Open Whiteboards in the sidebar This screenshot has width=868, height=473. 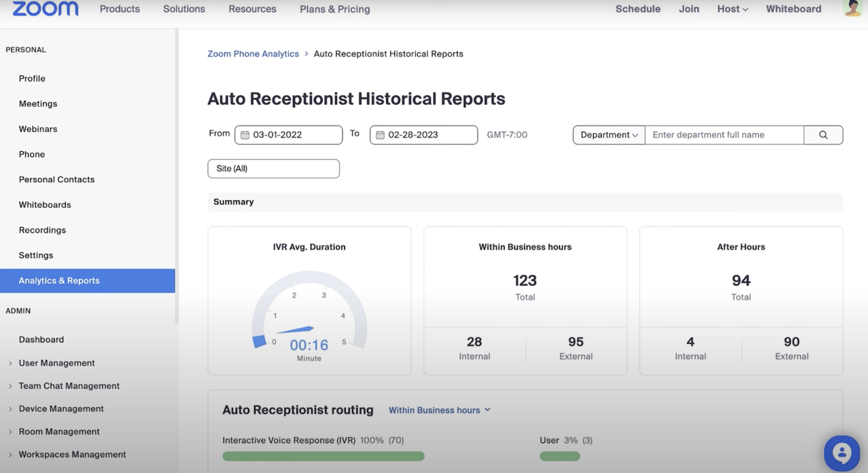45,205
